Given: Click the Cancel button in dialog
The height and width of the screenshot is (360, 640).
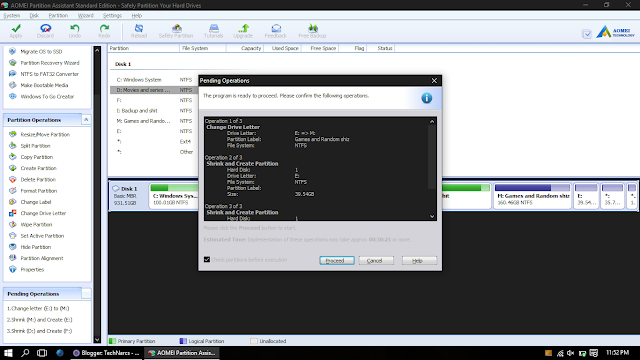Looking at the screenshot, I should coord(376,260).
